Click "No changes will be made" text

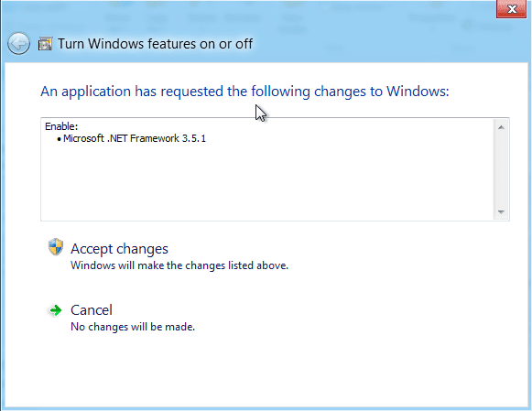click(133, 327)
